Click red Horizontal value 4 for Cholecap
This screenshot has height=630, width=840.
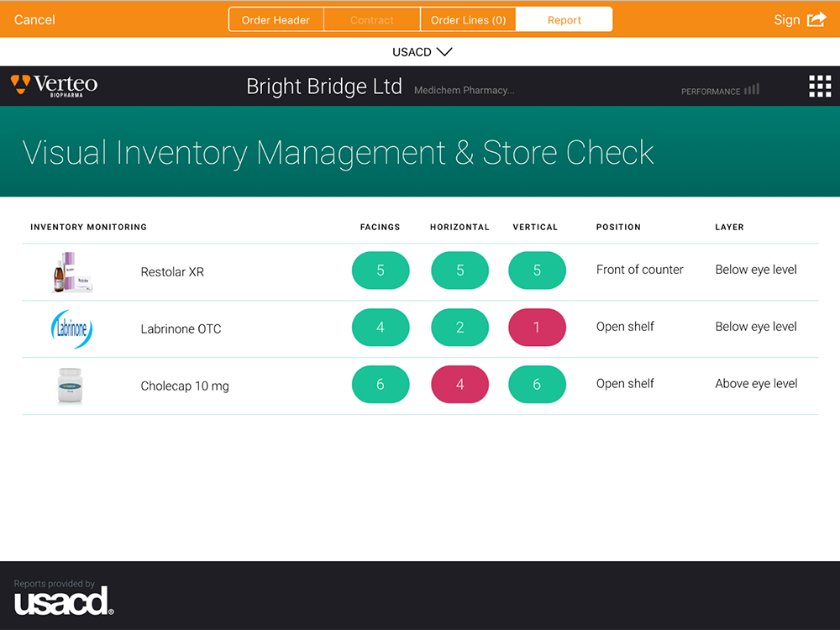point(459,385)
